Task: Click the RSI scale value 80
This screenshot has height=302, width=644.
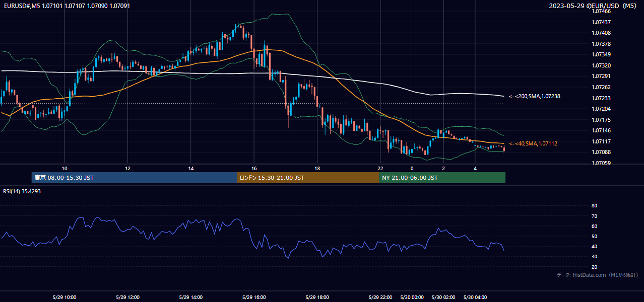Action: pyautogui.click(x=594, y=206)
